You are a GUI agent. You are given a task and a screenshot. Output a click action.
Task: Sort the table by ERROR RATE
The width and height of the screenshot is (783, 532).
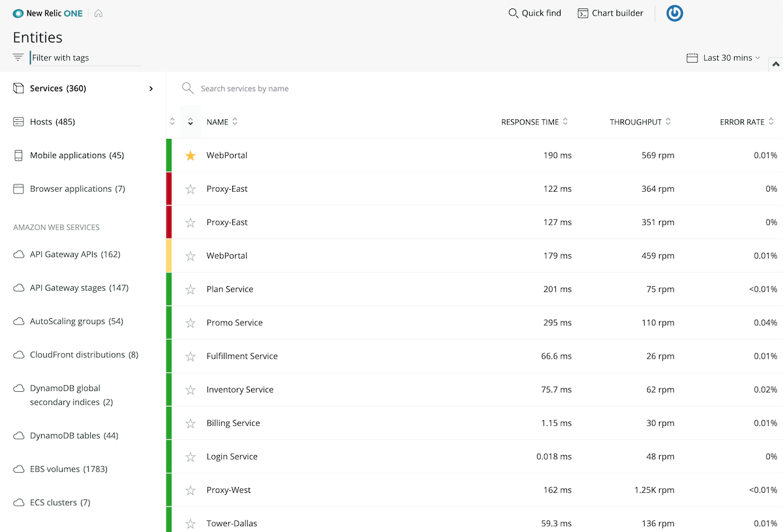tap(746, 122)
